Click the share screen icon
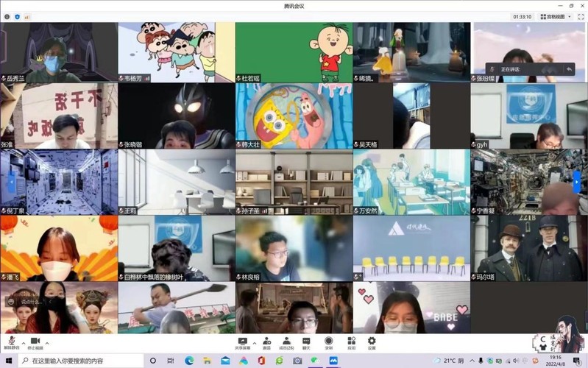This screenshot has width=588, height=368. coord(241,342)
